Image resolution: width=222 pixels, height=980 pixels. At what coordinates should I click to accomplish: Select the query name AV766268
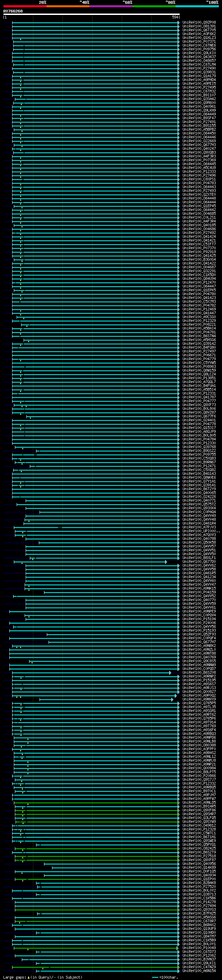click(x=13, y=11)
